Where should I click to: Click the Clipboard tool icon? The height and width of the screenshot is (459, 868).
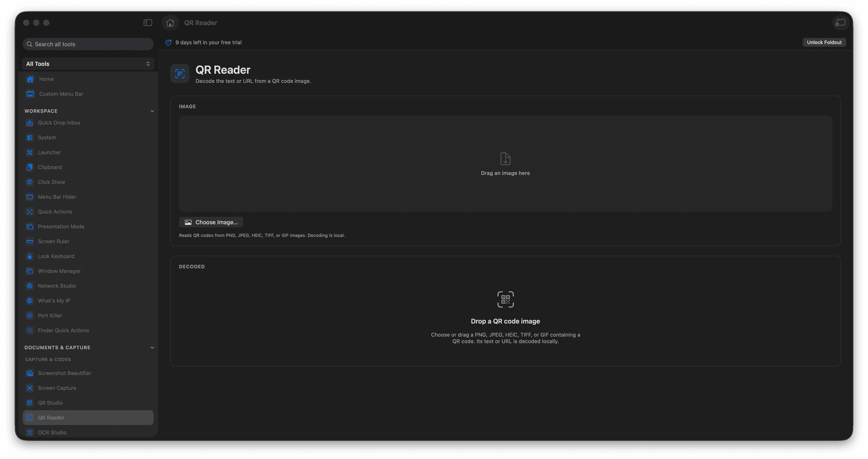(30, 167)
